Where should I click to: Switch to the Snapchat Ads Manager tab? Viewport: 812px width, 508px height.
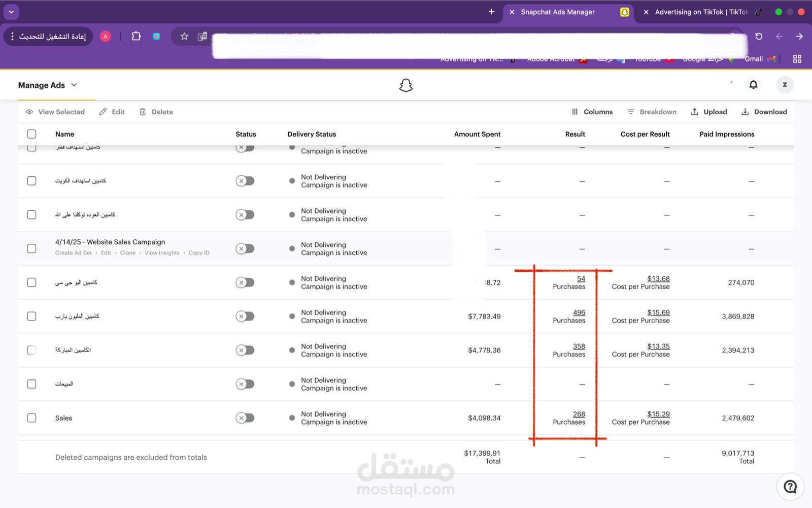coord(569,12)
